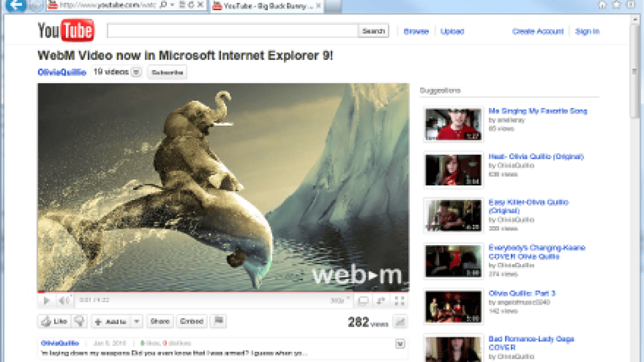Click the search magnifier in the address bar
Viewport: 644px width, 362px height.
click(x=163, y=5)
